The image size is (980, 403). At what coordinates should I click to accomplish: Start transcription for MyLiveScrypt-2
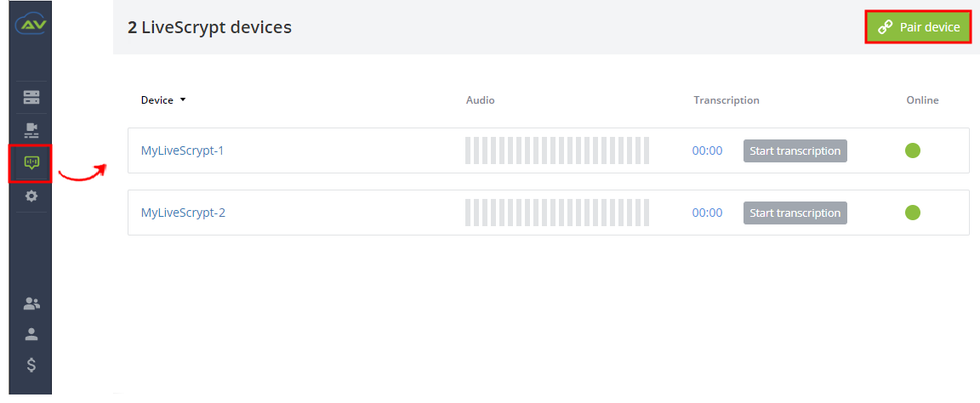(x=795, y=213)
